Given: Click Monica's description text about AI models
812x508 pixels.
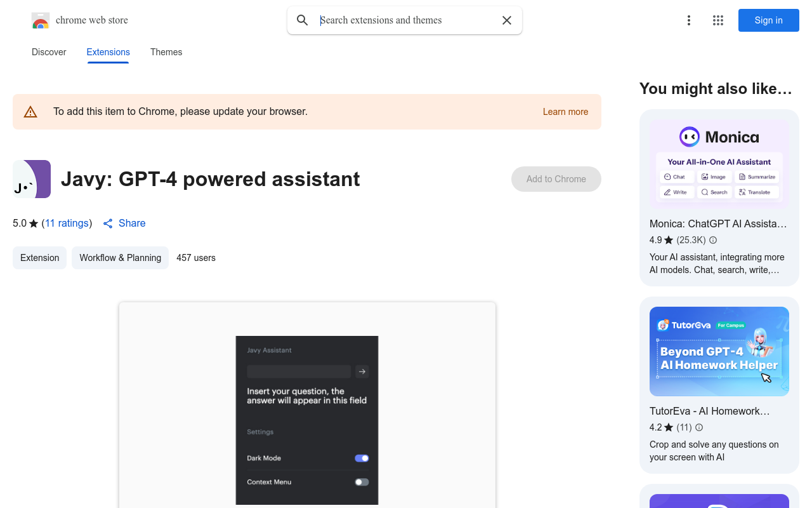Looking at the screenshot, I should [x=717, y=264].
